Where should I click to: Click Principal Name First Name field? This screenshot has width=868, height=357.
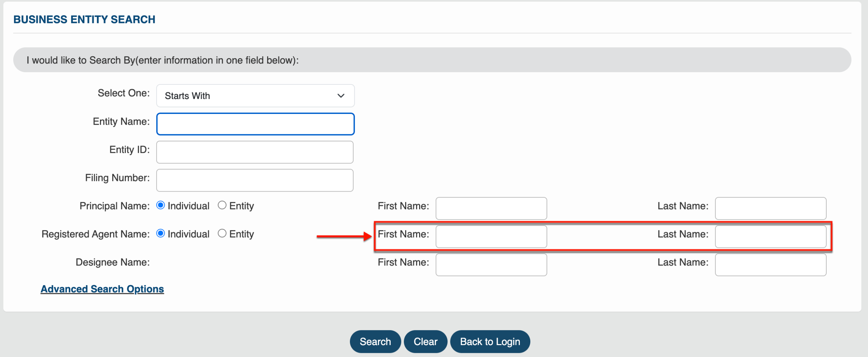point(491,209)
